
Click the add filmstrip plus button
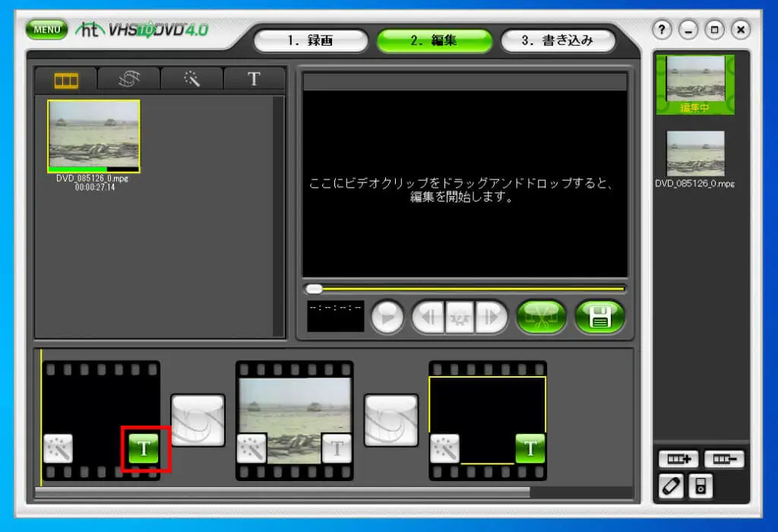pyautogui.click(x=678, y=459)
